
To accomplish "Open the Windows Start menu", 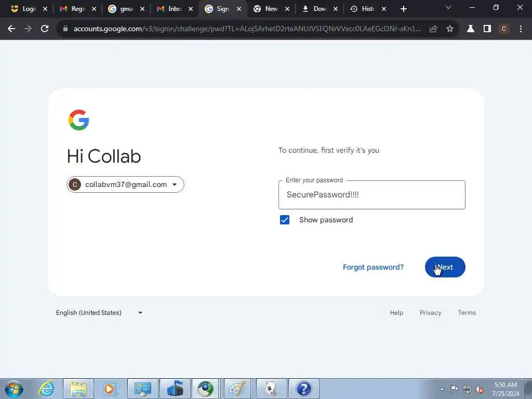I will click(14, 389).
